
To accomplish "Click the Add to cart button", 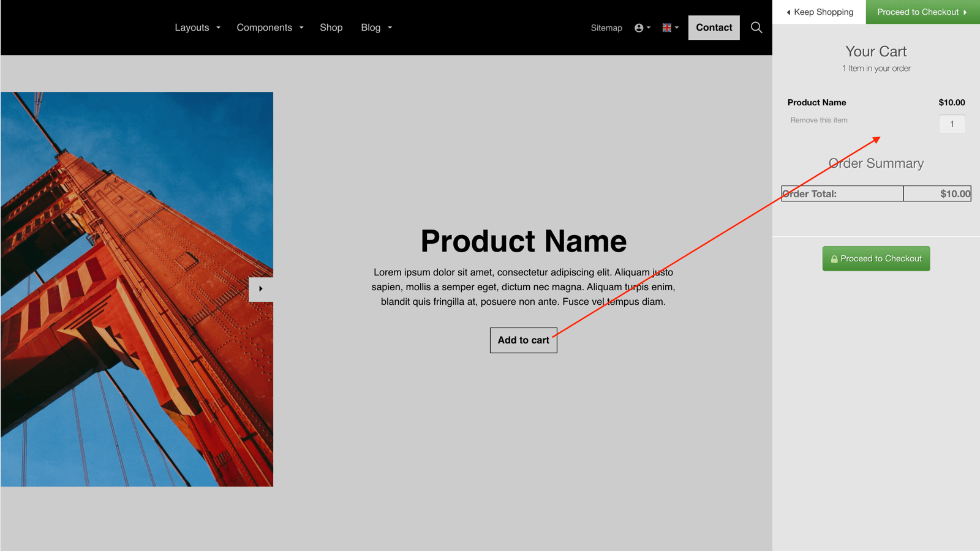I will 523,340.
